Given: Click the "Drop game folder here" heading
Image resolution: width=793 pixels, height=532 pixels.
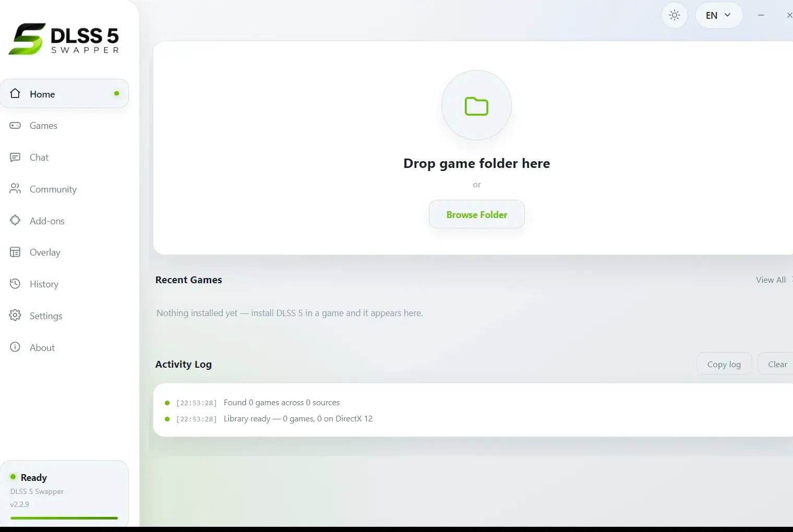Looking at the screenshot, I should tap(476, 163).
